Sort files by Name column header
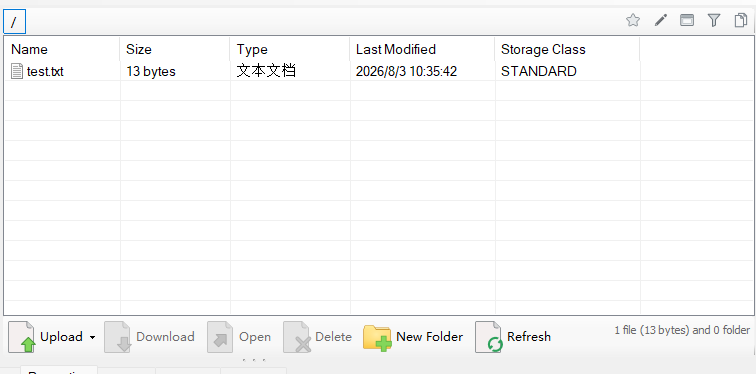This screenshot has height=374, width=756. coord(62,49)
